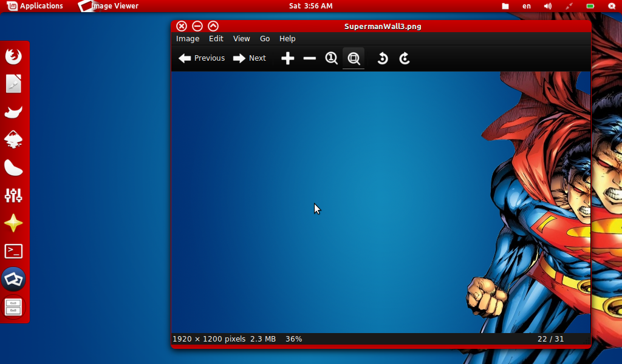Screen dimensions: 622x364
Task: Open the Image menu
Action: (188, 38)
